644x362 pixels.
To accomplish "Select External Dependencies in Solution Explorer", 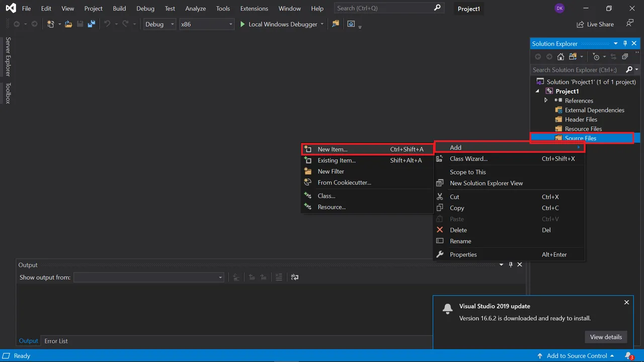I will (594, 110).
